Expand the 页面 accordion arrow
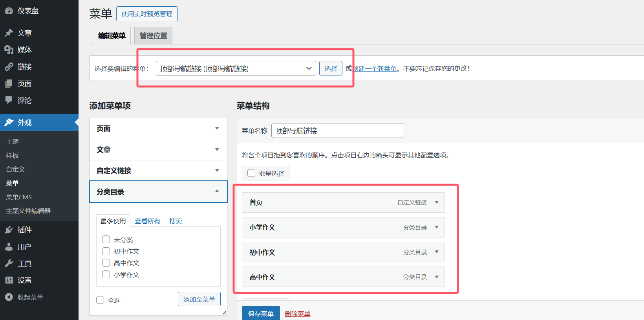Screen dimensions: 644x320 [x=217, y=129]
